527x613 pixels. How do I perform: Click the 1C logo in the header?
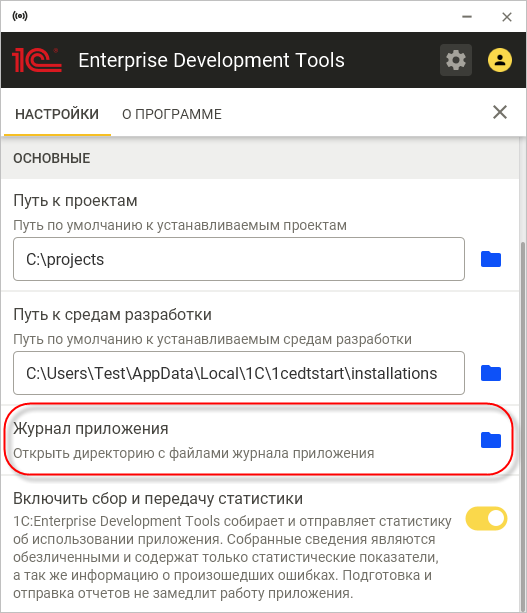(x=37, y=60)
